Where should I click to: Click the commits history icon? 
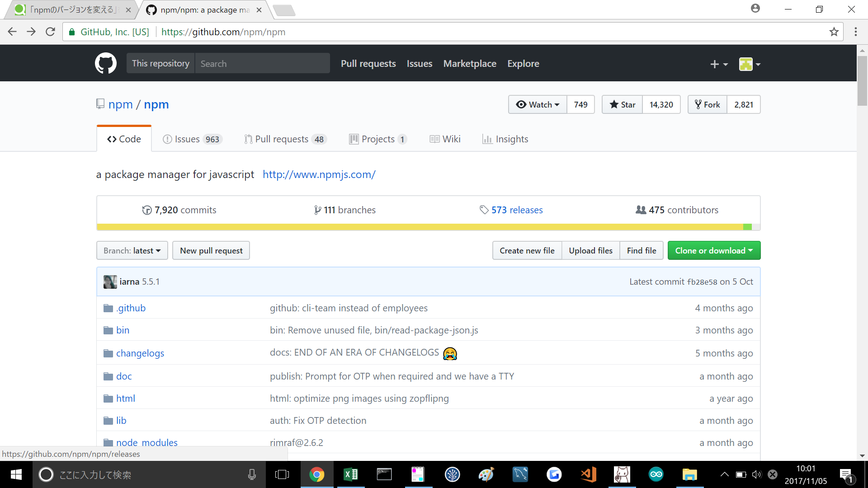[x=147, y=209]
